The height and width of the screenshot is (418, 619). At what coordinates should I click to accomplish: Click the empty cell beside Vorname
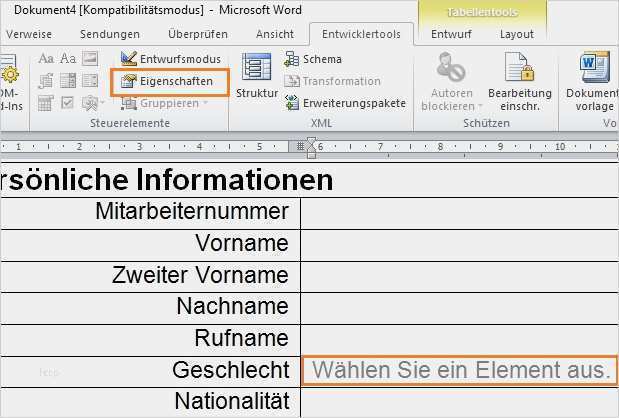pyautogui.click(x=458, y=243)
